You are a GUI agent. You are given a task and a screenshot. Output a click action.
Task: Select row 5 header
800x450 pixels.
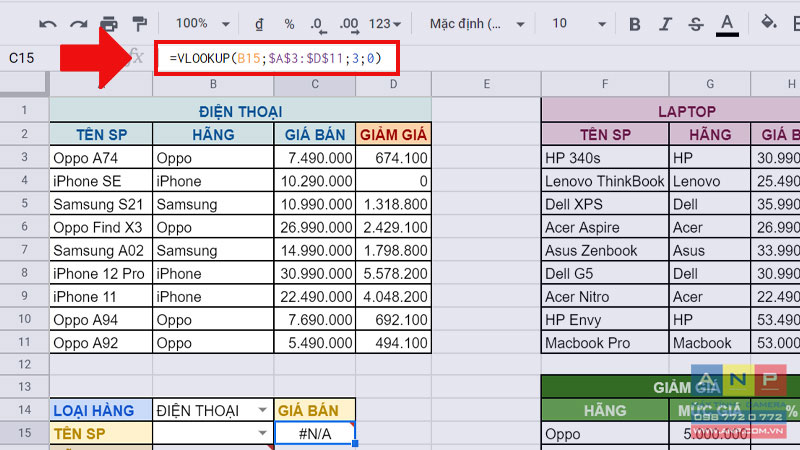point(24,203)
